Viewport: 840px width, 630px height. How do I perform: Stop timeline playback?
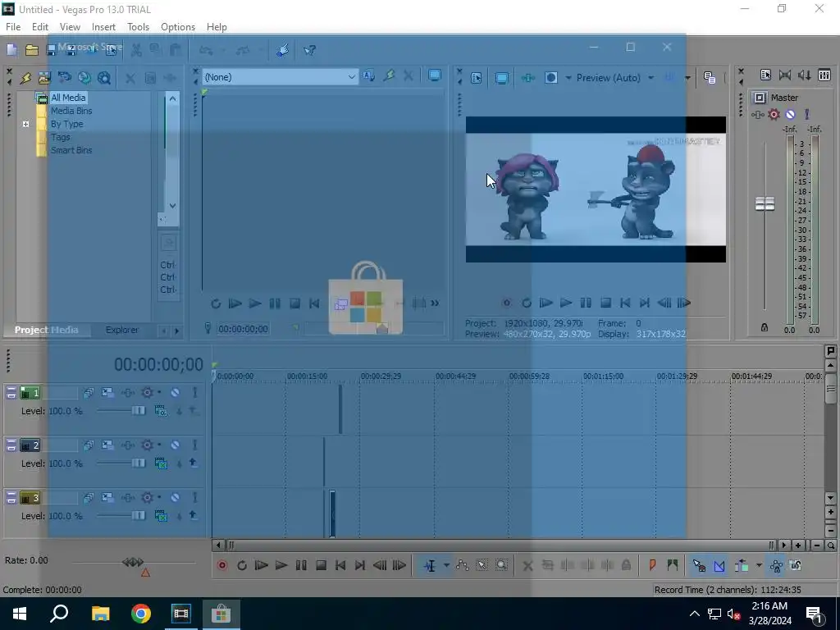pos(321,565)
